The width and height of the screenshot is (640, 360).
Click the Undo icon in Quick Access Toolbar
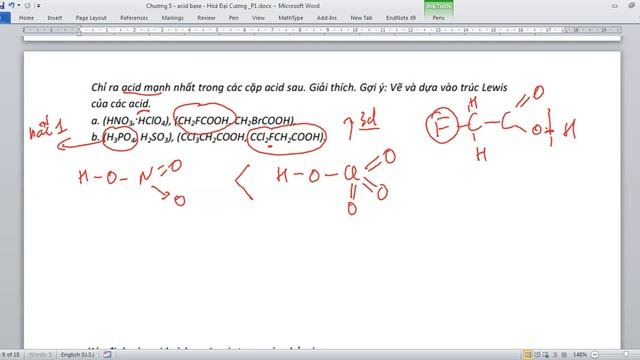(x=11, y=5)
